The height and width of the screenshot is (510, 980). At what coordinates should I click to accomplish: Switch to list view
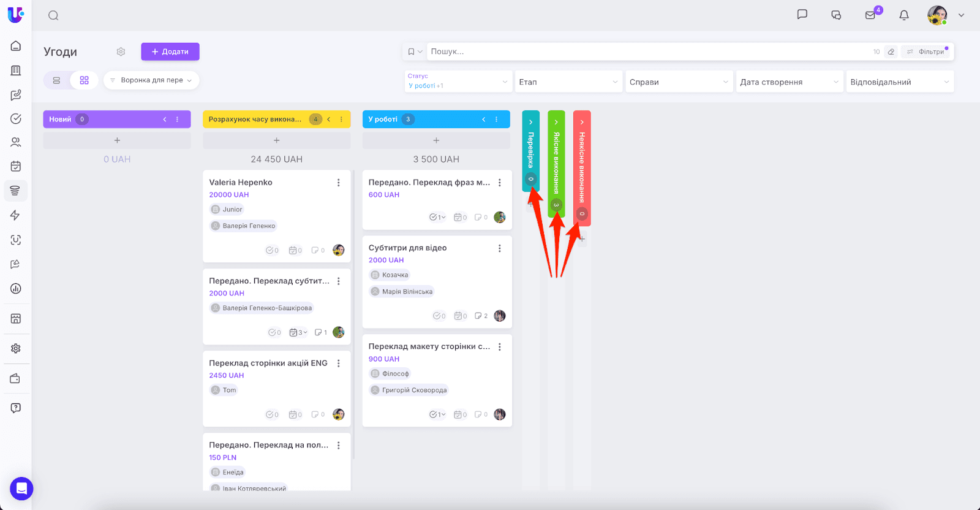(x=56, y=80)
